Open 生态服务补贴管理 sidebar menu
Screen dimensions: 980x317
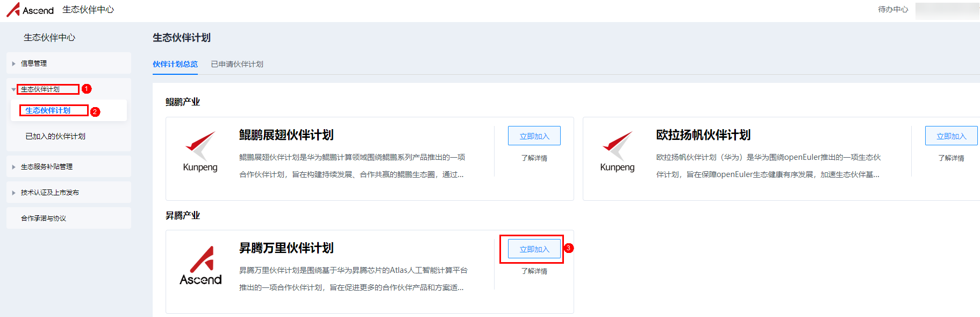point(69,166)
